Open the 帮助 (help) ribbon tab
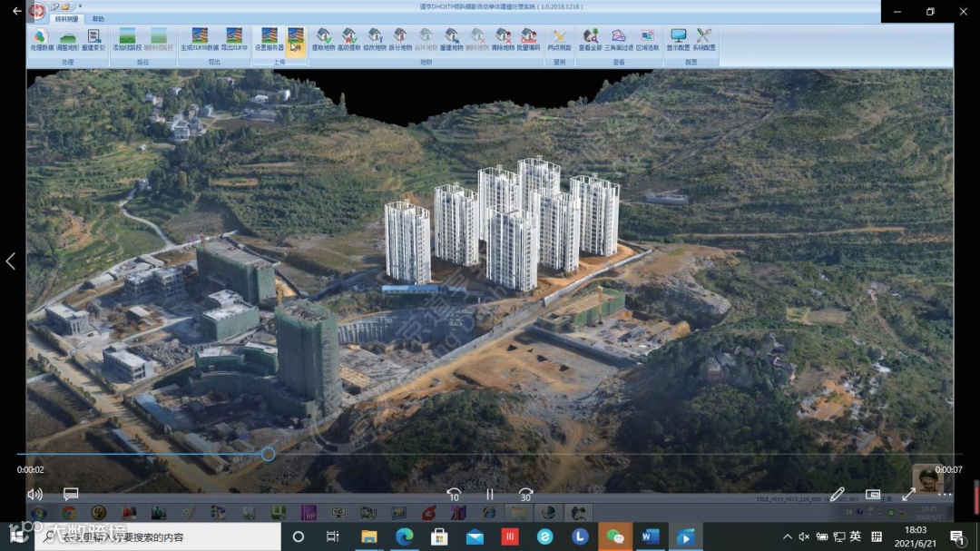 tap(98, 19)
